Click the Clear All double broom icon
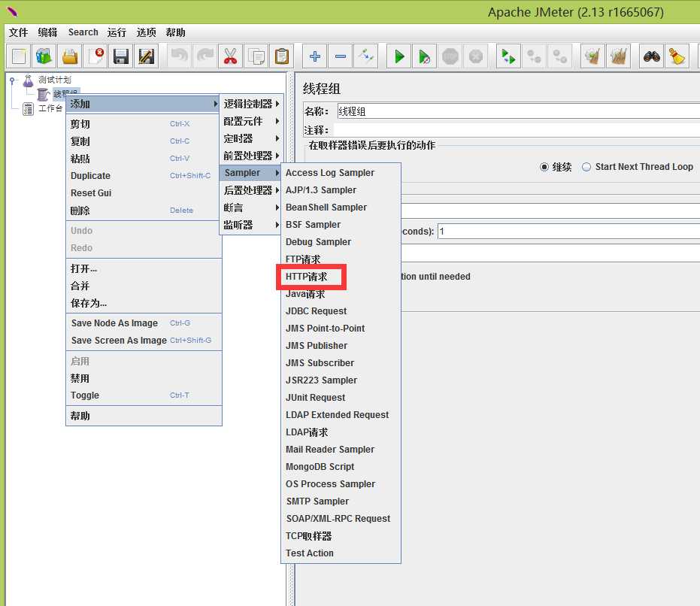The height and width of the screenshot is (606, 700). 619,56
